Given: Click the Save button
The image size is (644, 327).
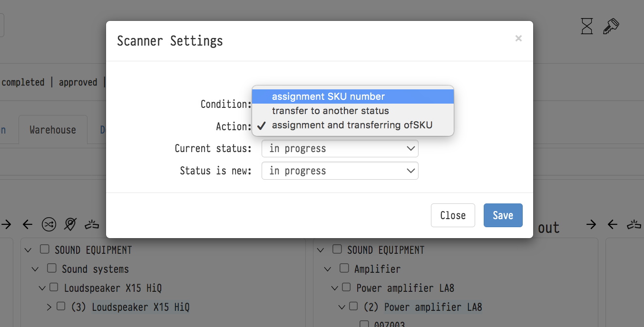Looking at the screenshot, I should pos(503,215).
